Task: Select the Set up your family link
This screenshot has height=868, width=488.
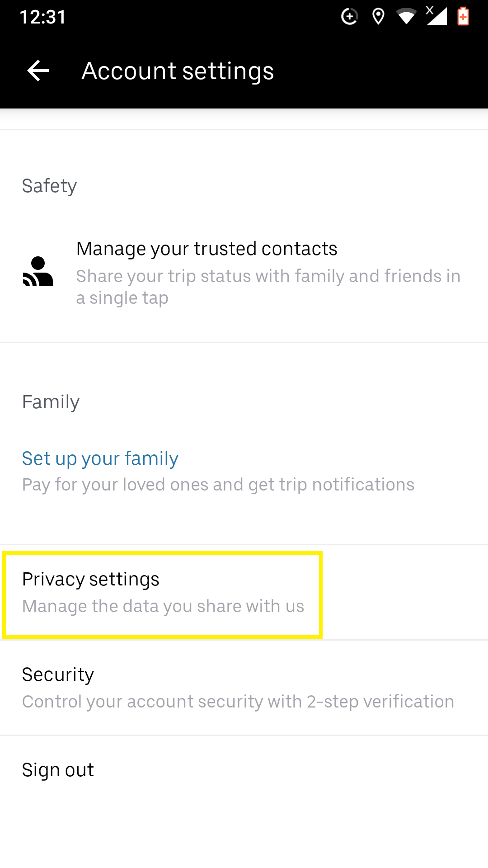Action: [x=100, y=458]
